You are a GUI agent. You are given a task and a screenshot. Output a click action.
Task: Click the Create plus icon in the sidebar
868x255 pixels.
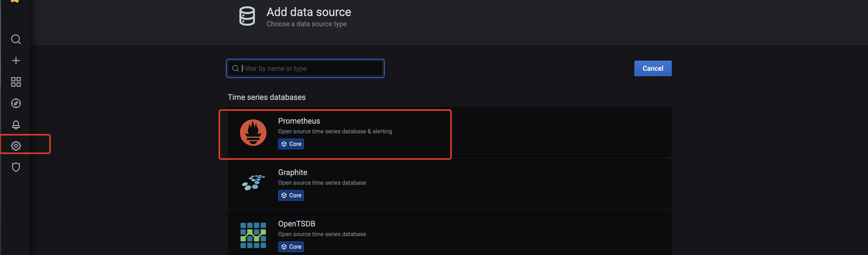click(16, 61)
